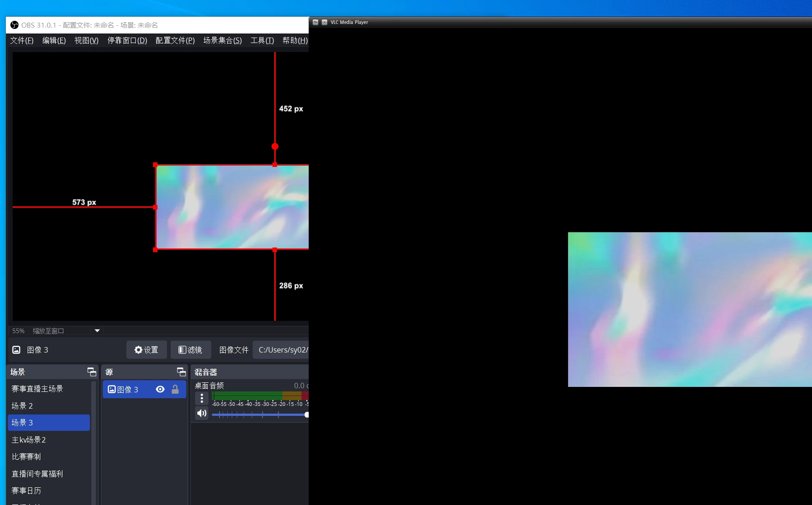812x505 pixels.
Task: Click the scene list scrollbar
Action: point(94,443)
